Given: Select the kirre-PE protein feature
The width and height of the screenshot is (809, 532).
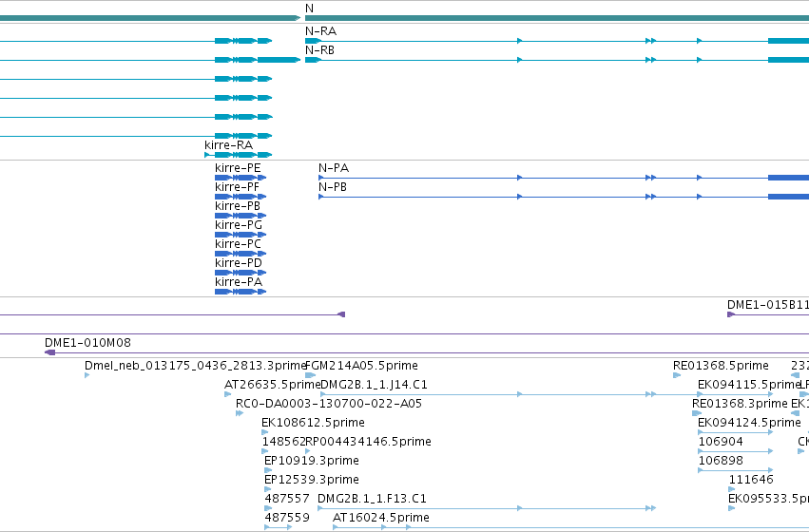Looking at the screenshot, I should point(241,178).
